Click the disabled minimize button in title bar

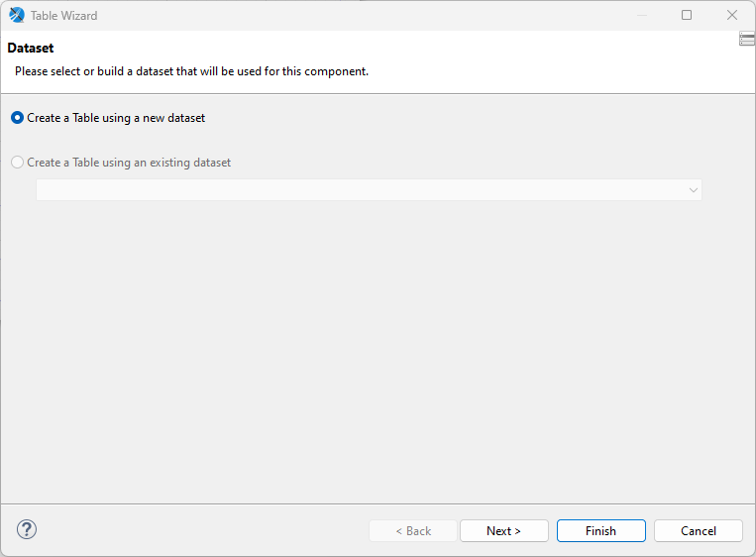641,15
